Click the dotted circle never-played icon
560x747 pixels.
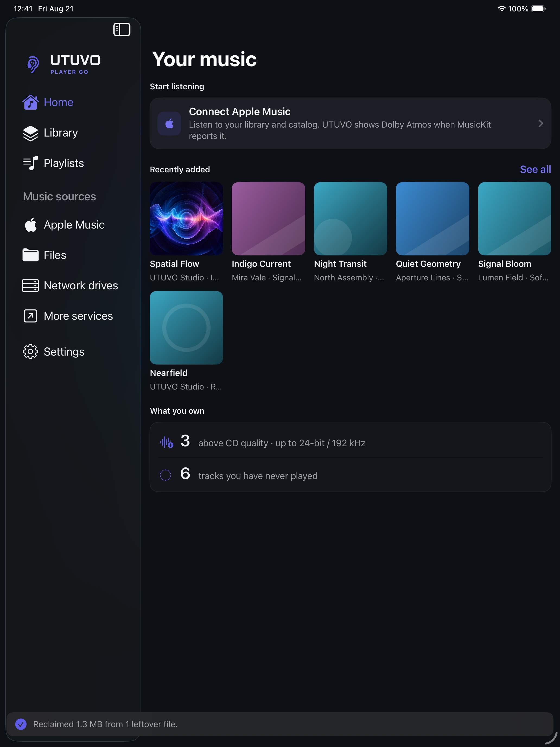click(x=166, y=475)
